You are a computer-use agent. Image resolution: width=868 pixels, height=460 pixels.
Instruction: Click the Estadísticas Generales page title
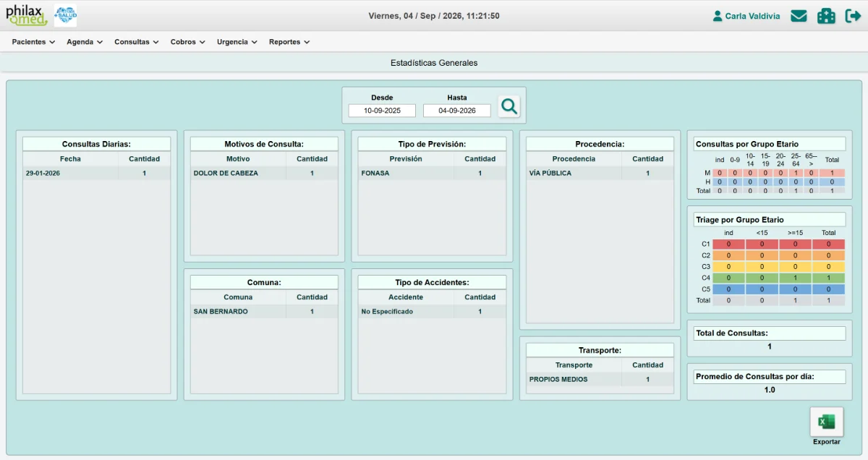point(434,63)
